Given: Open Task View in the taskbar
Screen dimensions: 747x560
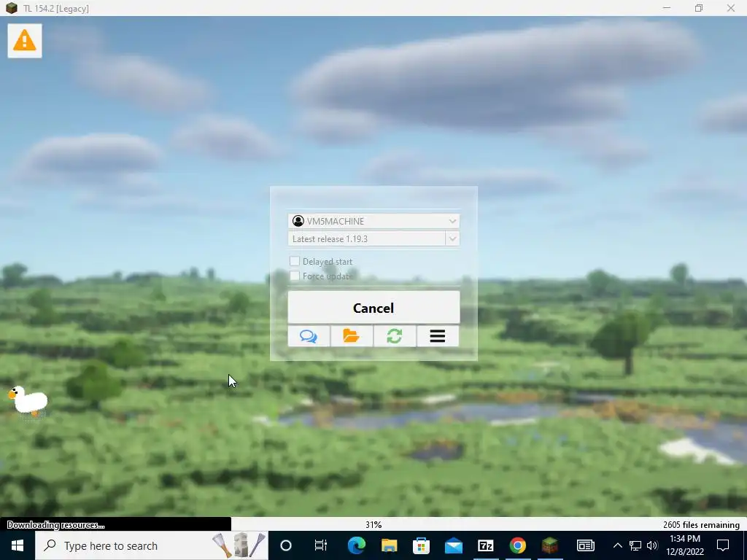Looking at the screenshot, I should (321, 545).
